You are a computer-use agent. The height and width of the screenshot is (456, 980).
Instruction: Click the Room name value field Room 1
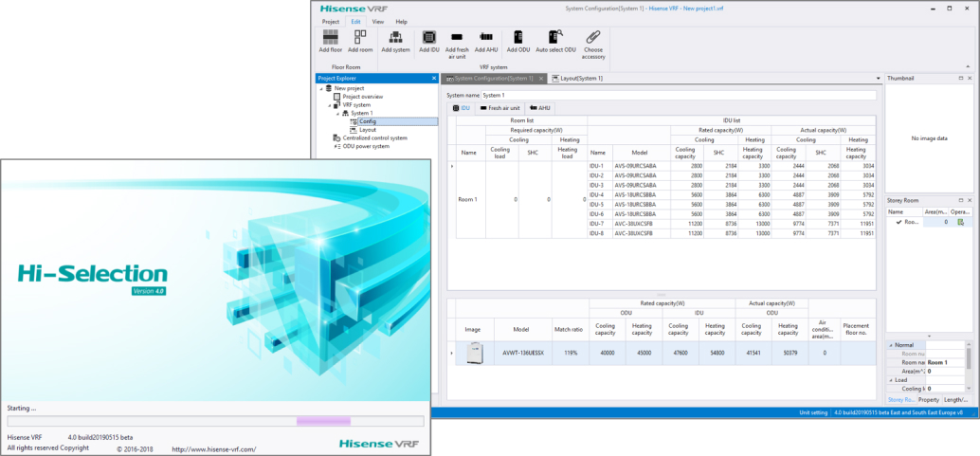pyautogui.click(x=946, y=363)
